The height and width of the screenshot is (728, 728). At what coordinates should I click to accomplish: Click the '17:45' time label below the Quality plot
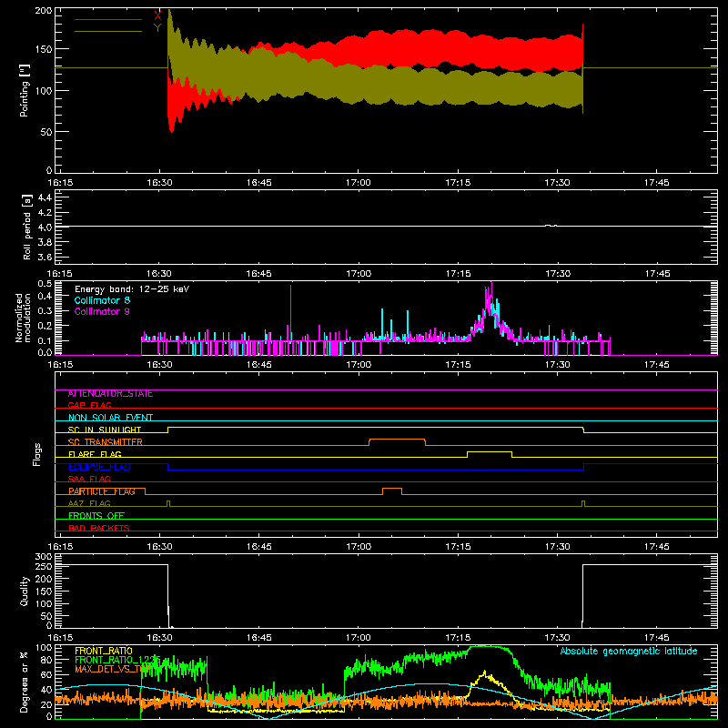(x=656, y=638)
